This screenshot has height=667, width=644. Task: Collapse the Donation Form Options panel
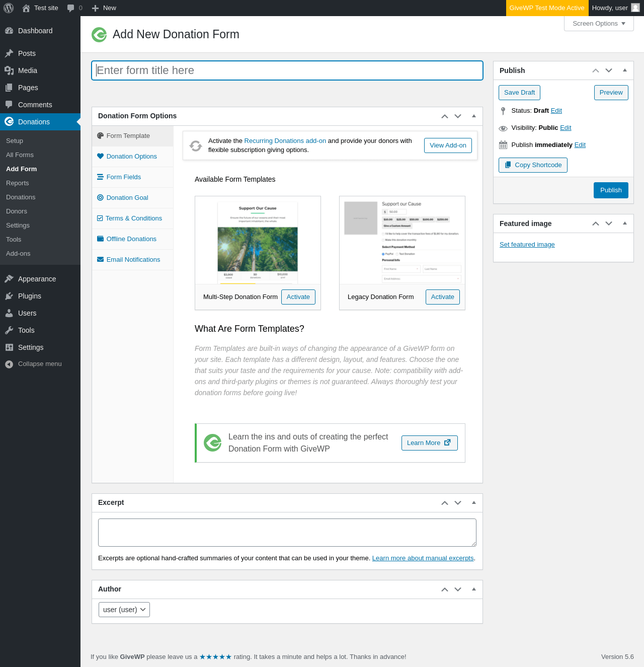coord(474,116)
